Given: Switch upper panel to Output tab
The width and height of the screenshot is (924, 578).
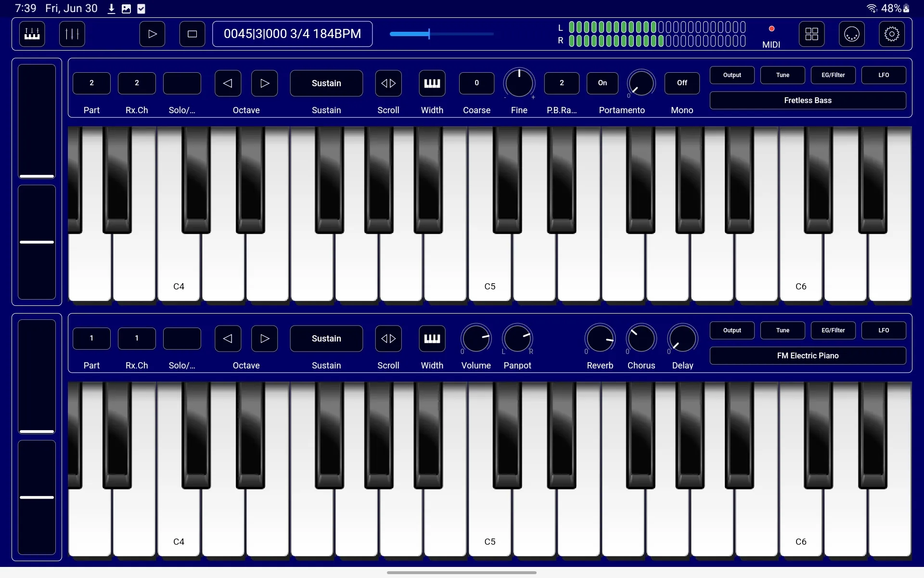Looking at the screenshot, I should (x=732, y=75).
